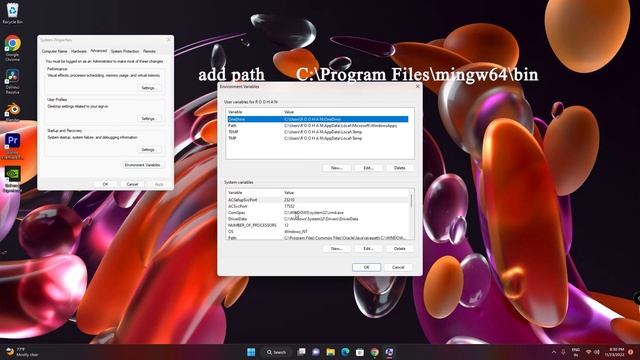Click the active System Properties taskbar icon

pyautogui.click(x=389, y=352)
